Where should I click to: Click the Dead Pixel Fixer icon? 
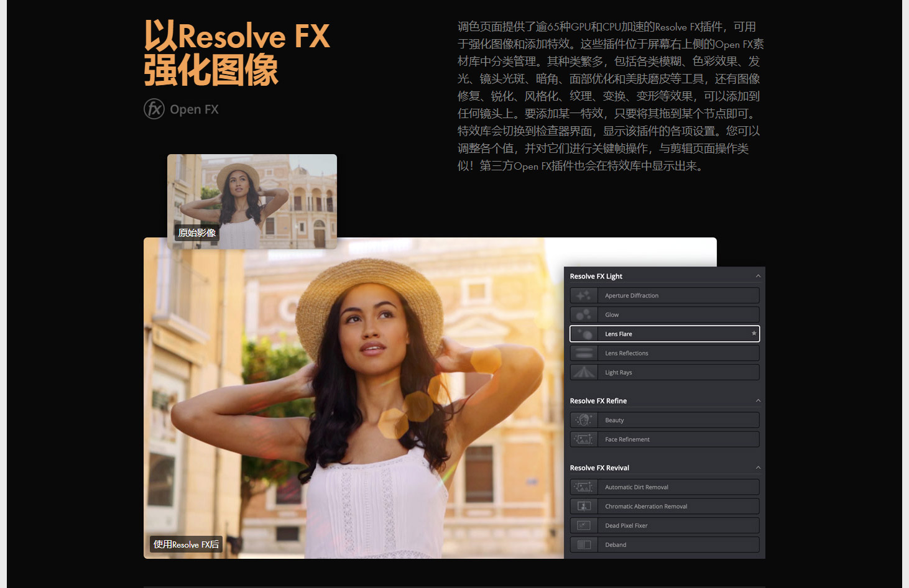click(584, 526)
